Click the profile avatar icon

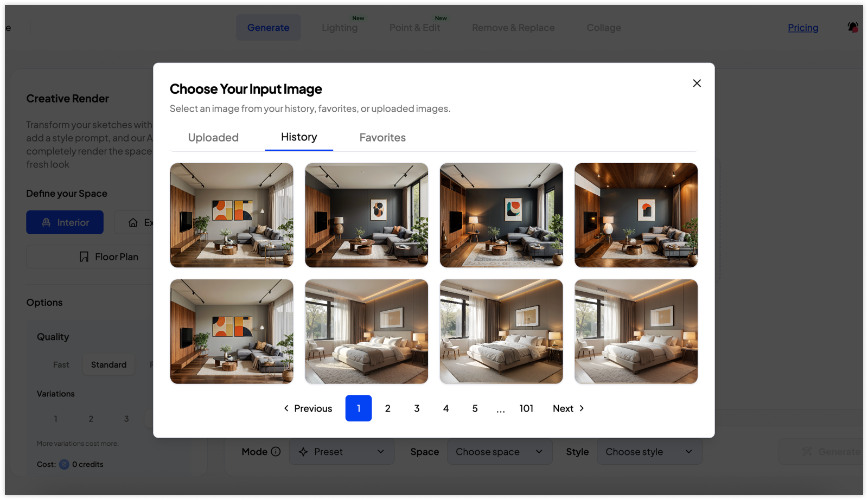click(x=853, y=27)
